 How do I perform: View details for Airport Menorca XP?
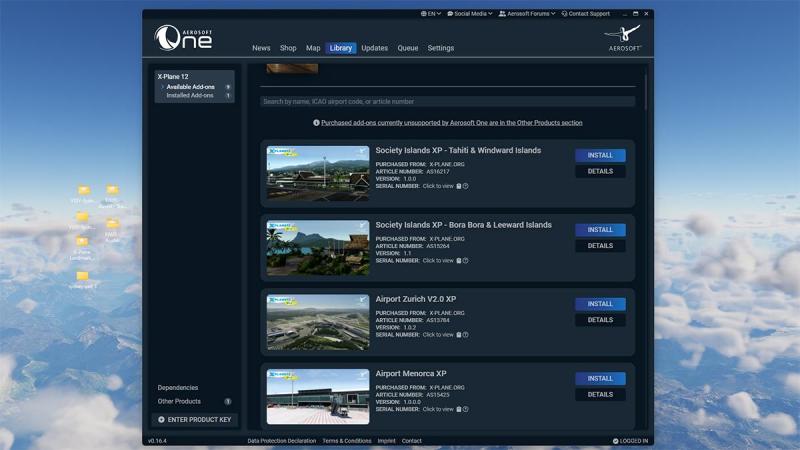point(600,394)
